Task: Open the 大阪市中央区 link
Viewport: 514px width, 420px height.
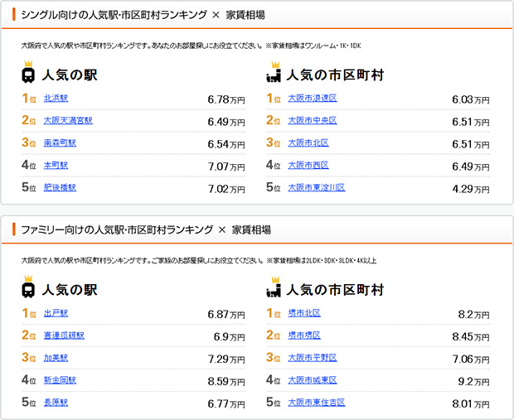Action: coord(313,120)
